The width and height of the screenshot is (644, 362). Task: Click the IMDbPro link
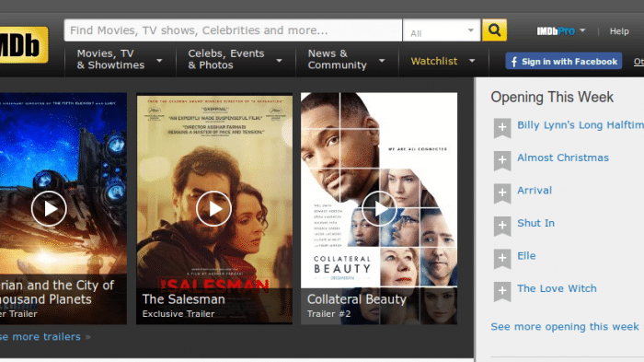pyautogui.click(x=556, y=30)
